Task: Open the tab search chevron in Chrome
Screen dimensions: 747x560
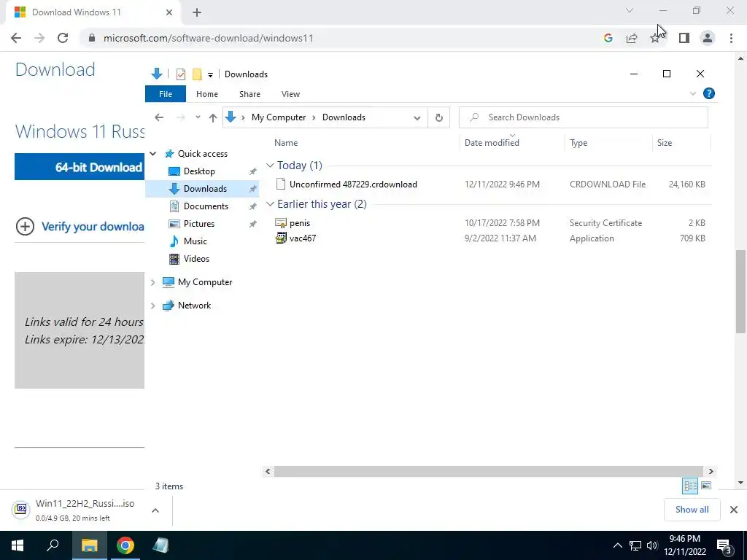Action: tap(630, 10)
